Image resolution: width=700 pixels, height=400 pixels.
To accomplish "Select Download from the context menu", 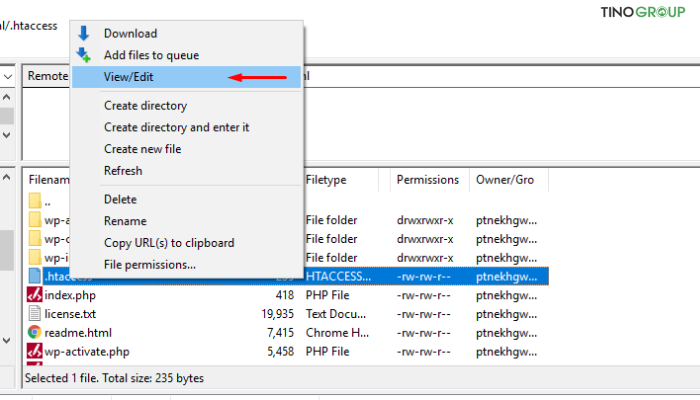I will coord(130,33).
